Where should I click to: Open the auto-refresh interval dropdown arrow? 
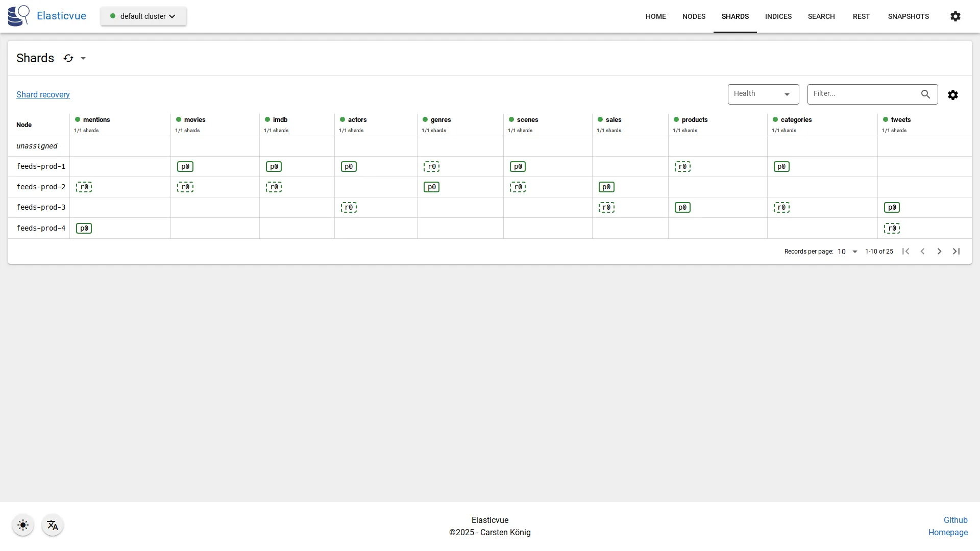83,58
